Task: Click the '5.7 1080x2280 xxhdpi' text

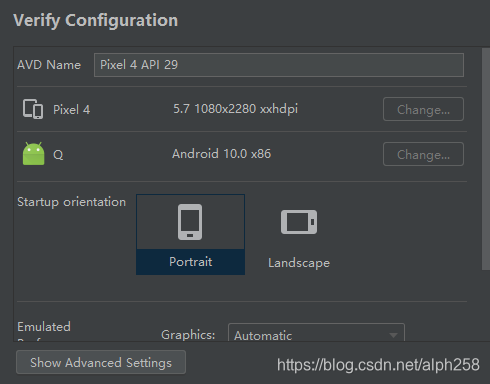Action: coord(235,109)
